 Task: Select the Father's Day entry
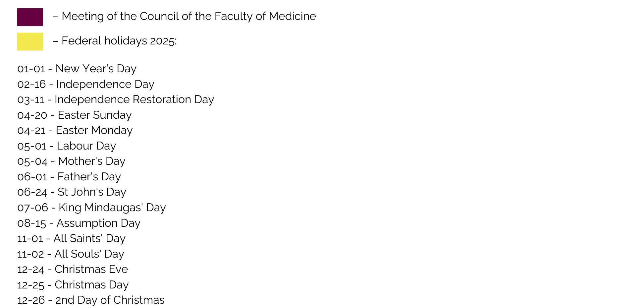[69, 177]
